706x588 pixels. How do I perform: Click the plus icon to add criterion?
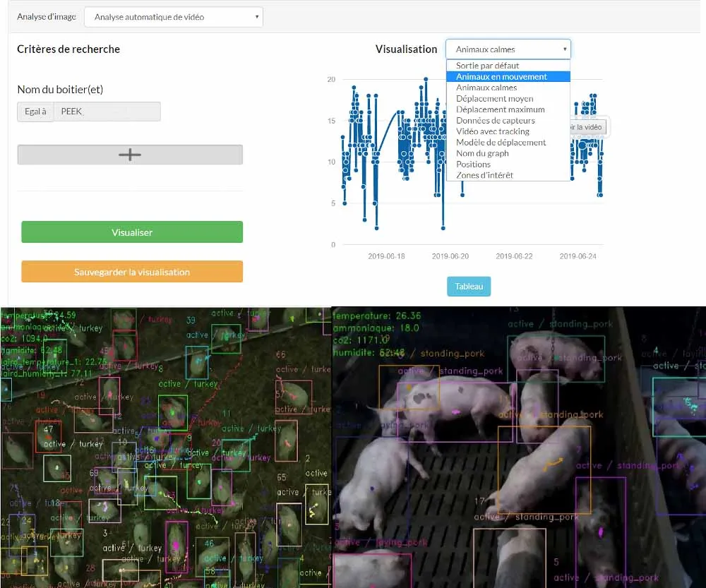click(x=130, y=155)
